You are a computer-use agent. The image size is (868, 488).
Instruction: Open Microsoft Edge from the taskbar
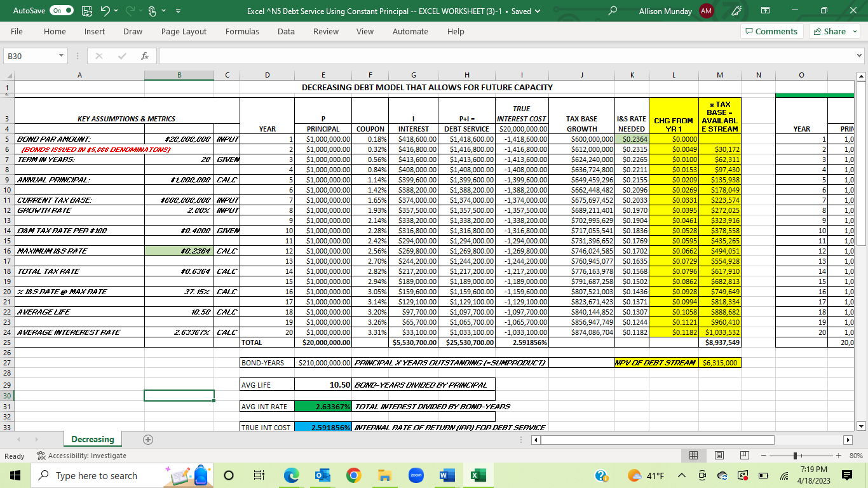click(291, 475)
